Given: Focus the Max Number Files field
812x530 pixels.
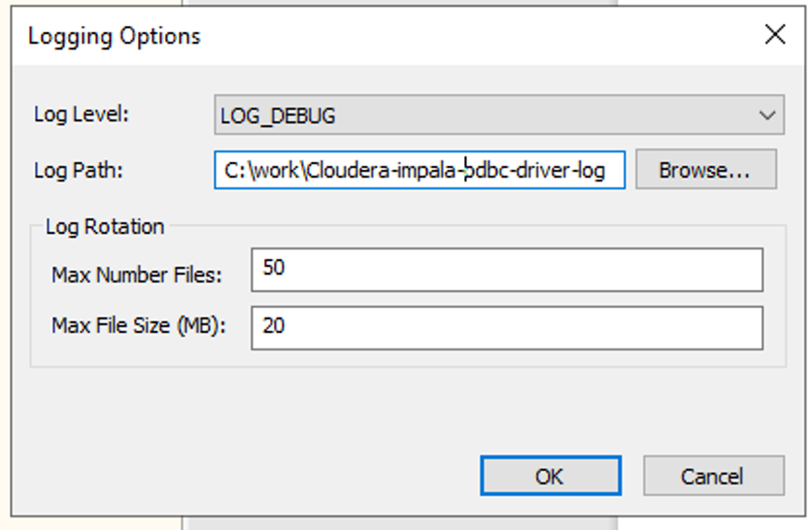Looking at the screenshot, I should (505, 270).
